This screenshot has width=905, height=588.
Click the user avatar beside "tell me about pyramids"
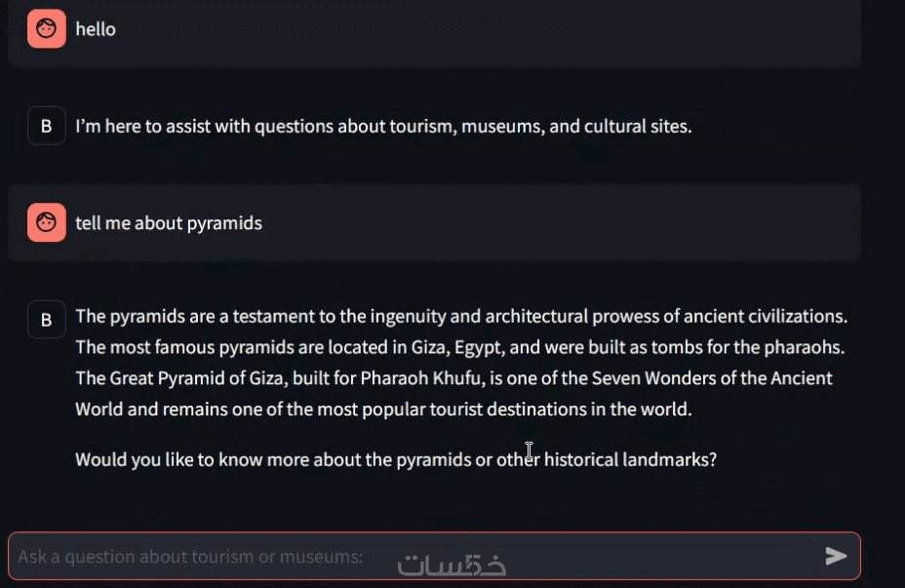pos(46,223)
